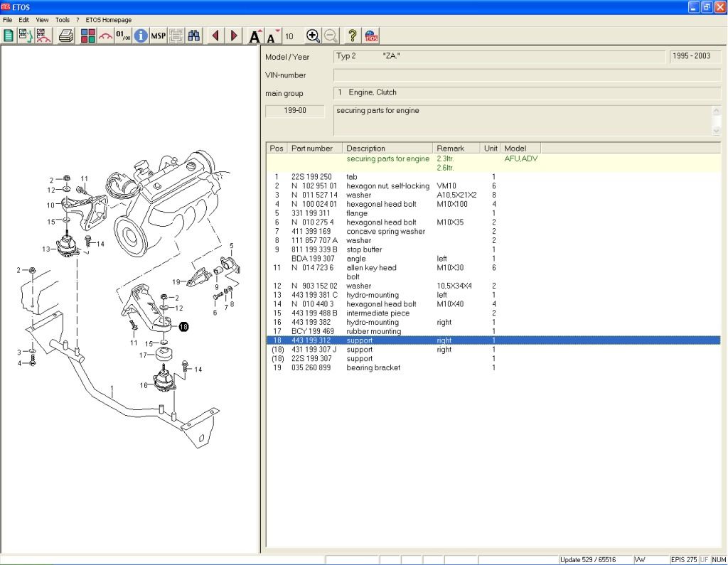Go to next page with right red arrow
The height and width of the screenshot is (565, 728).
pos(234,36)
